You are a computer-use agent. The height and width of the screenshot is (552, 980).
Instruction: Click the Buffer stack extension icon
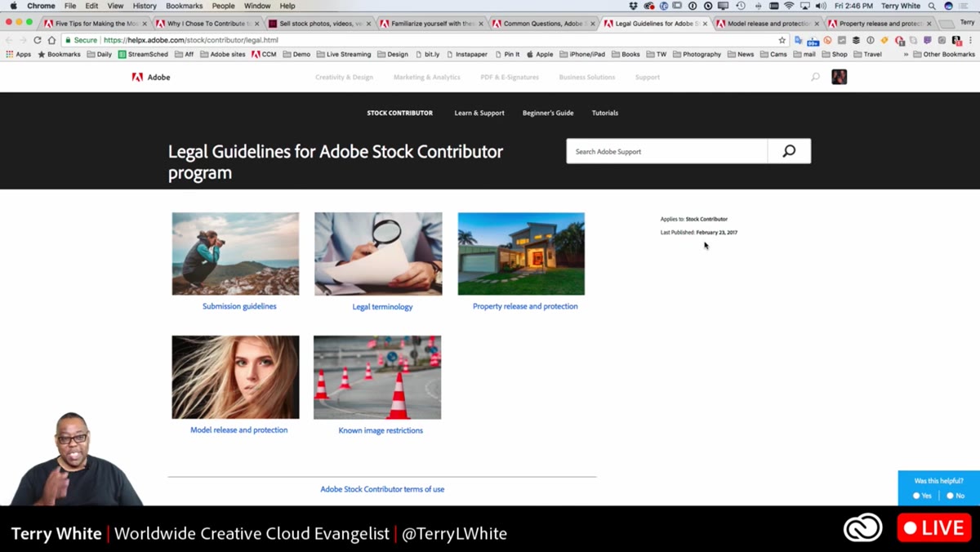856,40
